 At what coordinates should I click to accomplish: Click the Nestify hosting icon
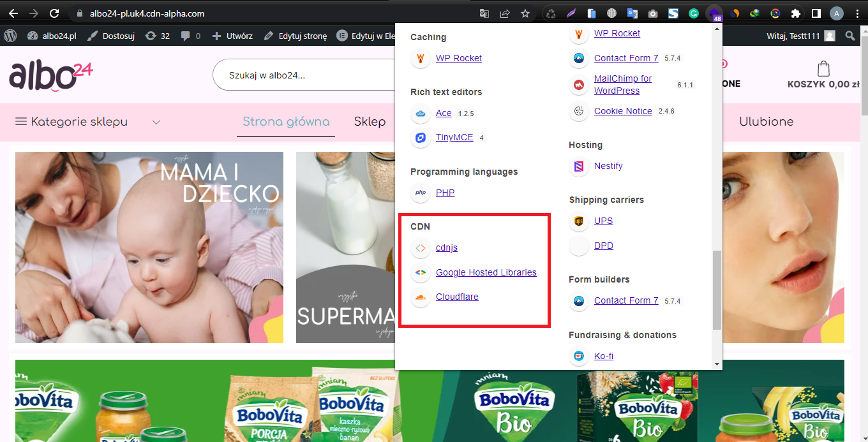(578, 166)
